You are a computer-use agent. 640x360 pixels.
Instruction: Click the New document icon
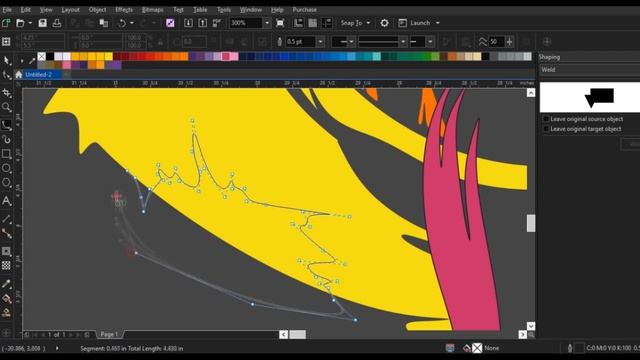tap(6, 23)
